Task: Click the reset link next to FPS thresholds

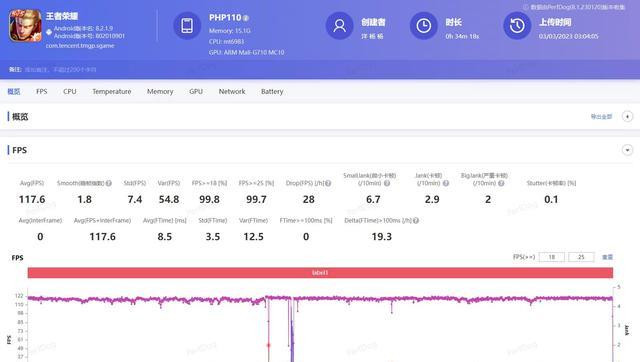Action: [607, 257]
